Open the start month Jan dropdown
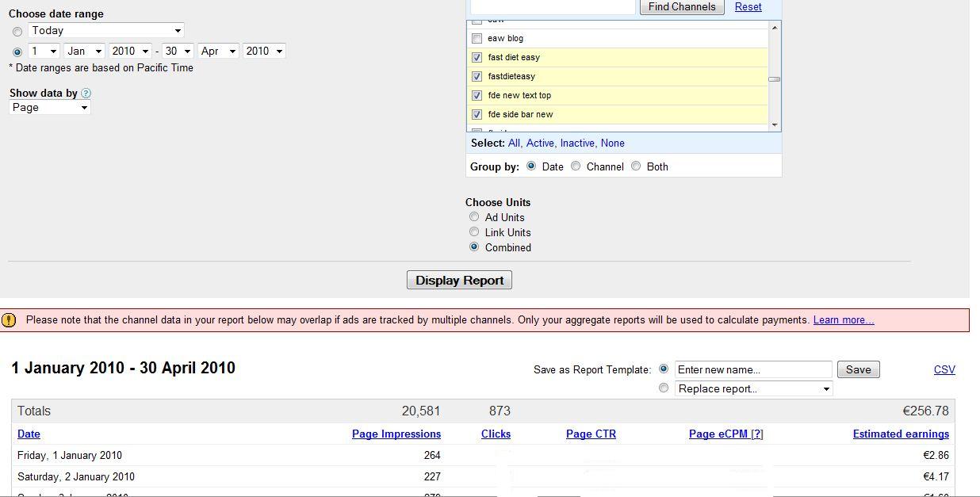 [85, 51]
